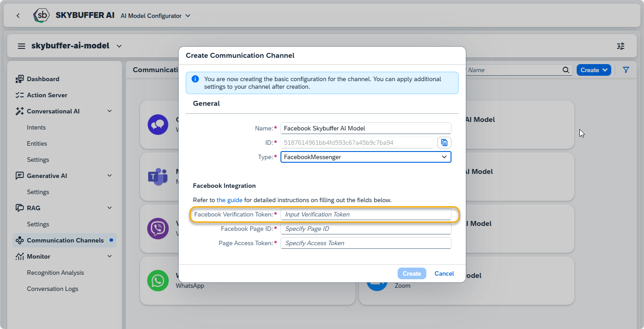644x329 pixels.
Task: Collapse the Conversational AI section chevron
Action: pos(110,111)
